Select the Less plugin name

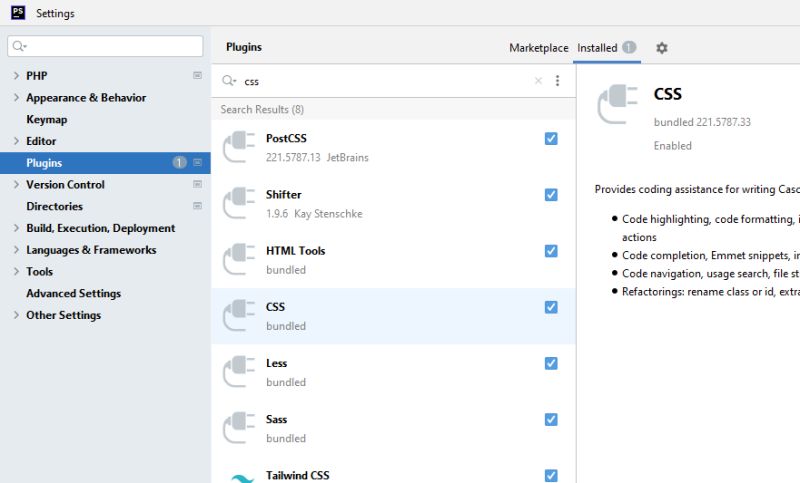coord(277,363)
